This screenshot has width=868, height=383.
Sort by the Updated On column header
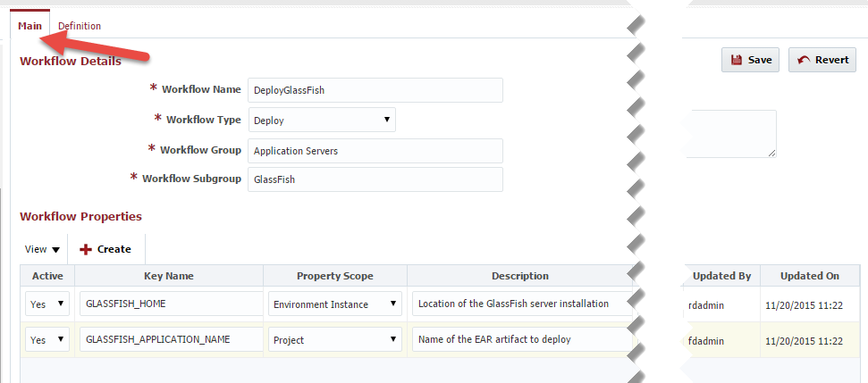click(x=810, y=276)
